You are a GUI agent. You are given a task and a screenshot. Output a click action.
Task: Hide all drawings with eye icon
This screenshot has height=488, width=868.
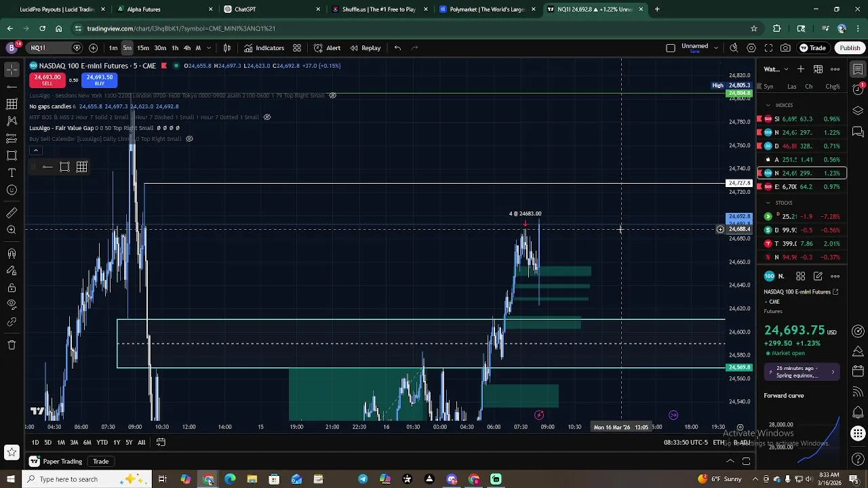coord(12,305)
